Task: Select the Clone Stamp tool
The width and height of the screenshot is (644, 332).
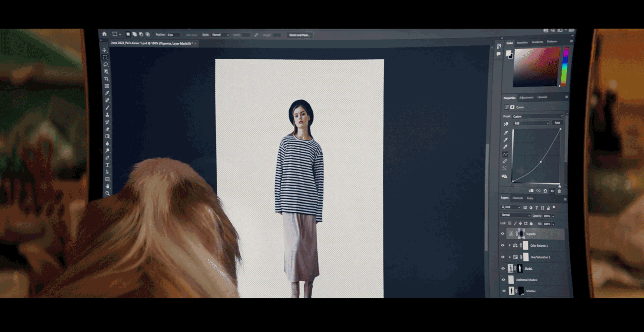Action: click(107, 115)
